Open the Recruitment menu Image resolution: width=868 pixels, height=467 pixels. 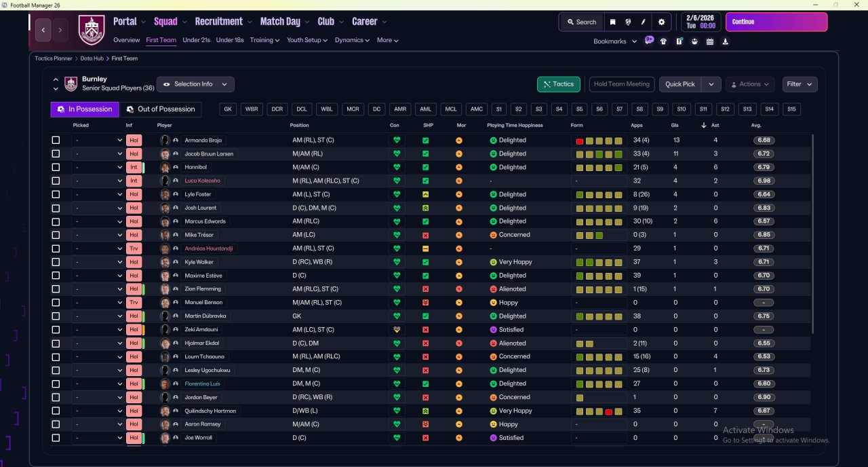[223, 22]
